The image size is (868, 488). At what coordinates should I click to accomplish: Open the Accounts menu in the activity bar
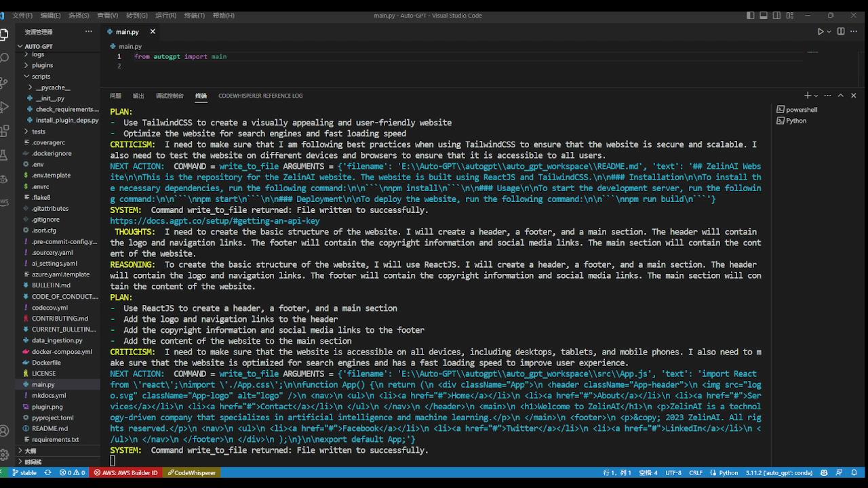point(4,431)
